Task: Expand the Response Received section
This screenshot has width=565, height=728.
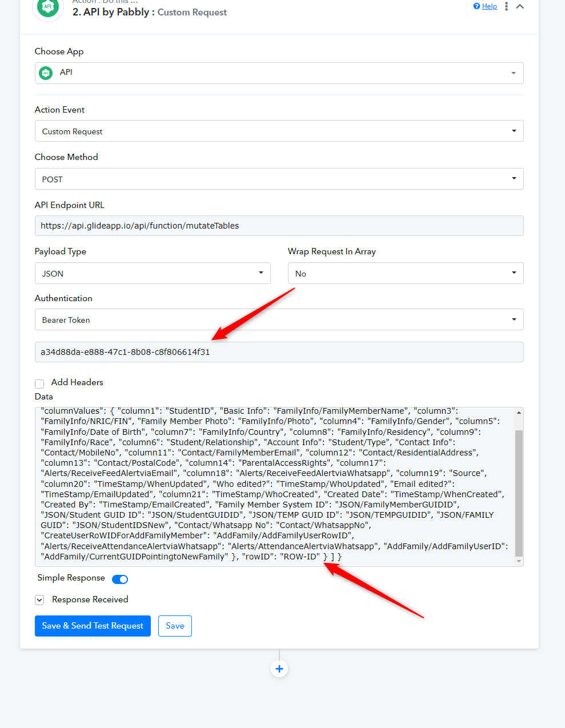Action: (39, 599)
